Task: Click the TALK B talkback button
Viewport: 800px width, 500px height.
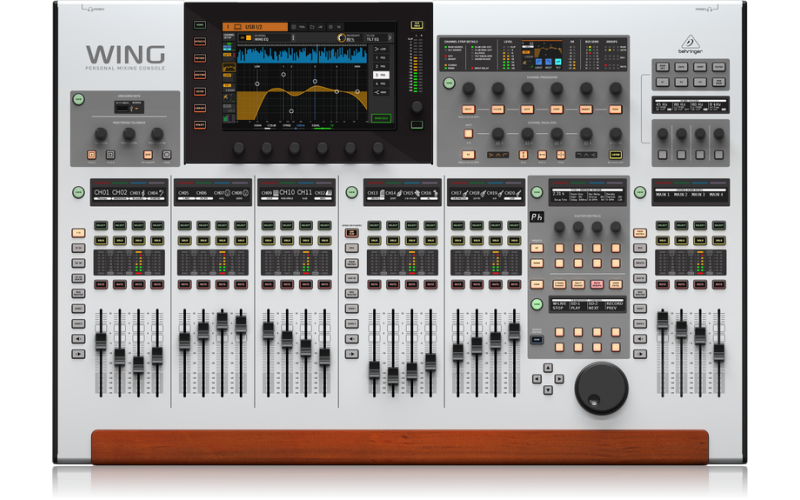Action: pyautogui.click(x=110, y=155)
